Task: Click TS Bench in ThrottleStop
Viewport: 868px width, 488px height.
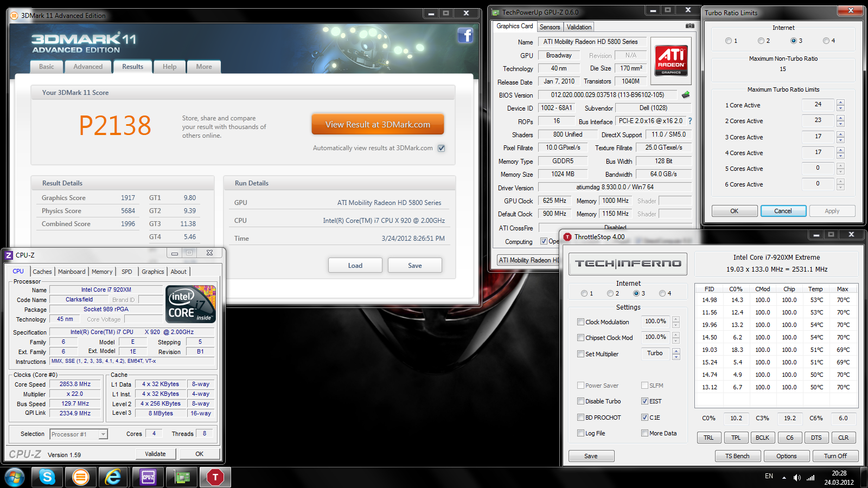Action: (x=737, y=456)
